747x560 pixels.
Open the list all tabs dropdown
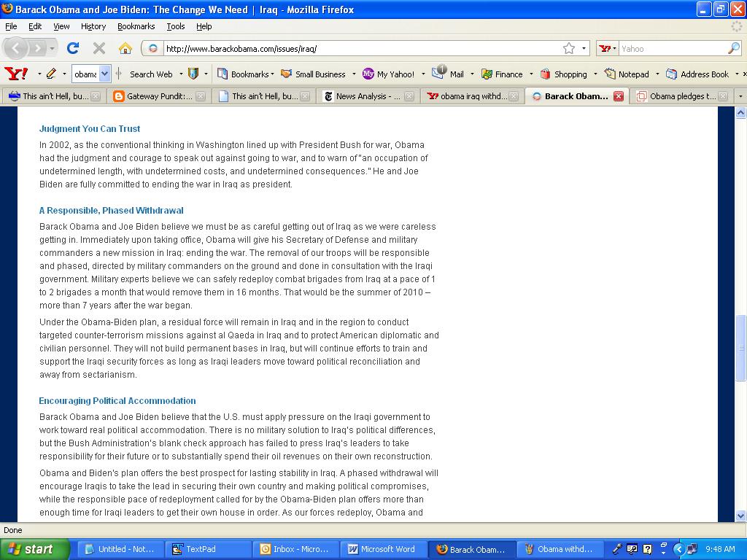click(x=740, y=96)
